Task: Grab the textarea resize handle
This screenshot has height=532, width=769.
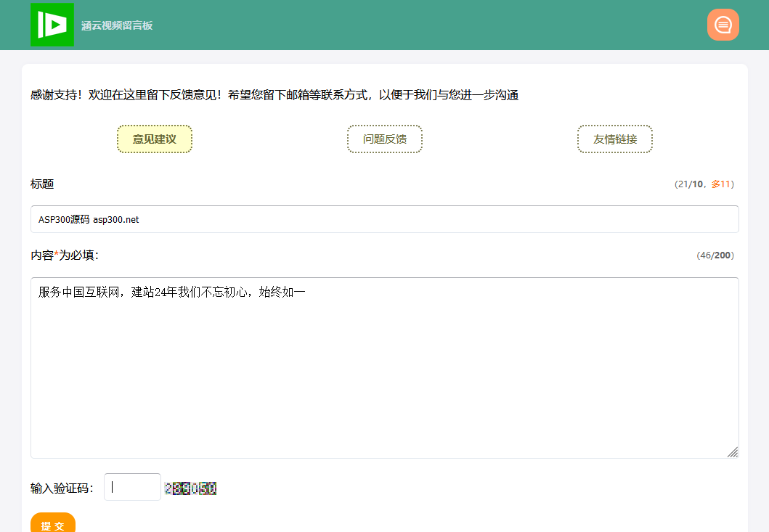Action: click(x=733, y=452)
